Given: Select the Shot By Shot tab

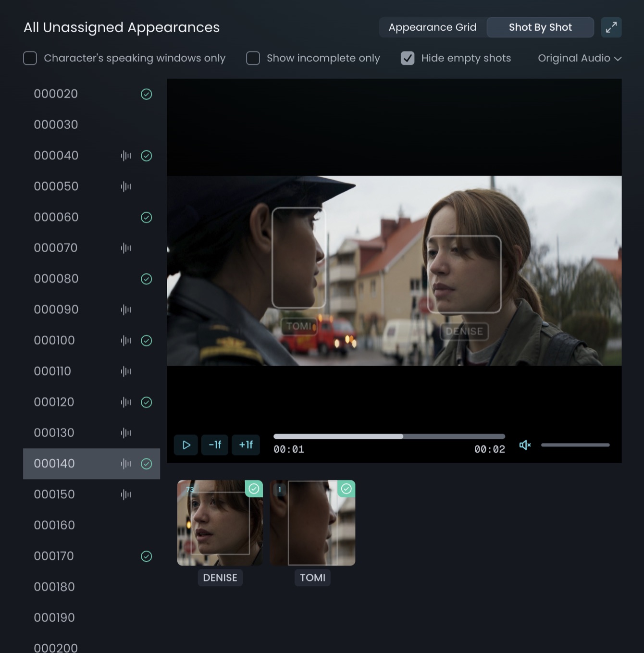Looking at the screenshot, I should (540, 27).
